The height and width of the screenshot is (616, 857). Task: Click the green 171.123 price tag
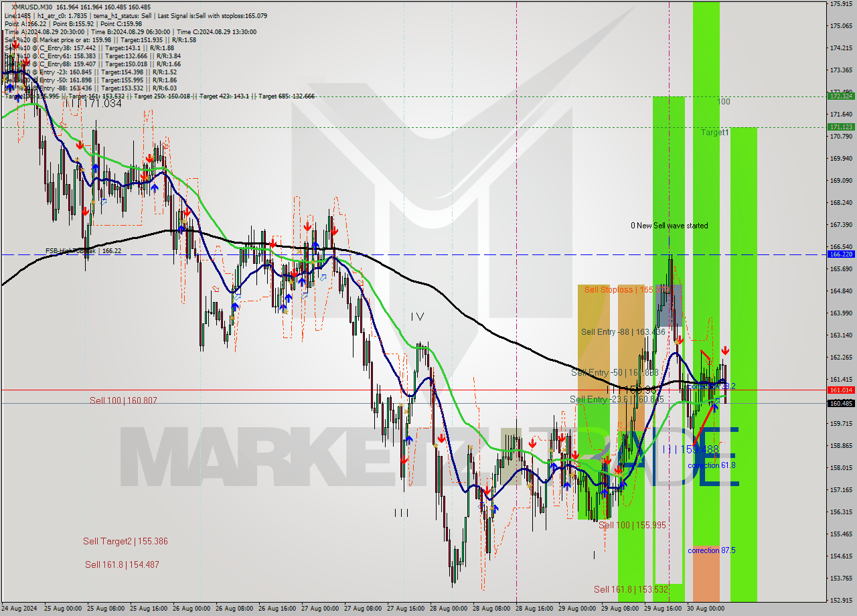[x=841, y=127]
